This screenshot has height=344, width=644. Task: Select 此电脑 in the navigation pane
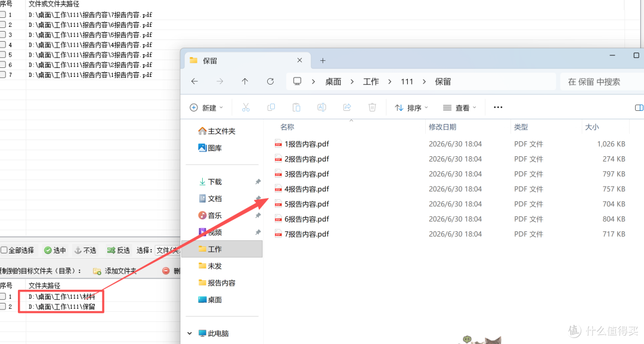pos(213,333)
